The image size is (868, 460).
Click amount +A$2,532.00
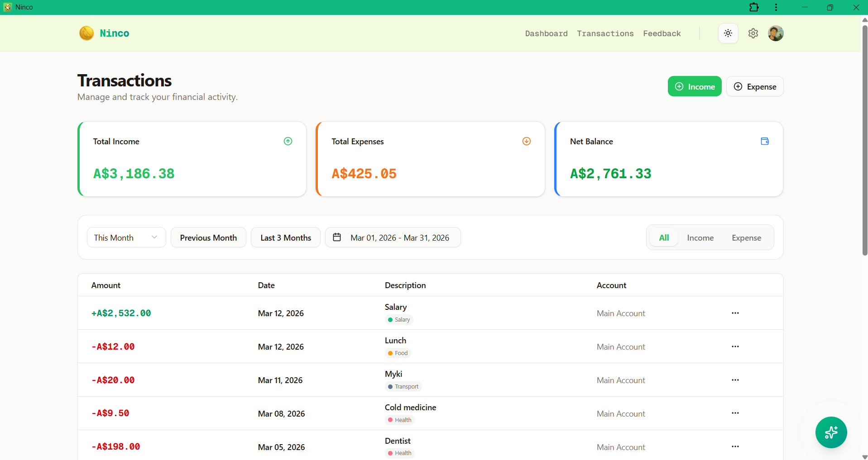tap(121, 313)
